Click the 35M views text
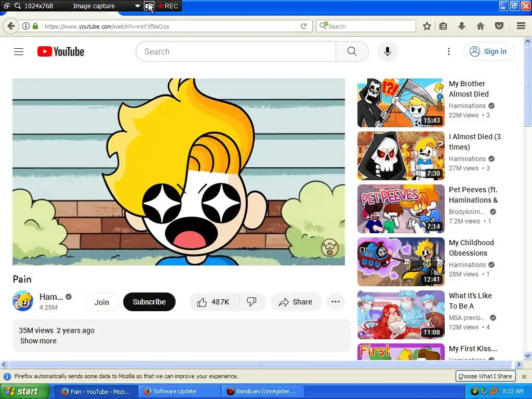Viewport: 532px width, 399px height. pyautogui.click(x=36, y=330)
